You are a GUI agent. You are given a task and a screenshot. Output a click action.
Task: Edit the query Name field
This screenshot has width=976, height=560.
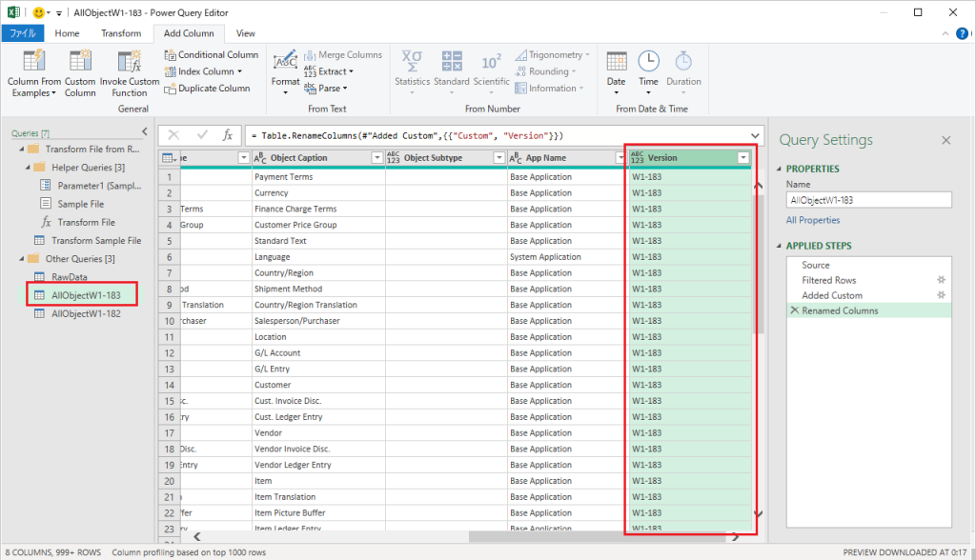coord(868,200)
